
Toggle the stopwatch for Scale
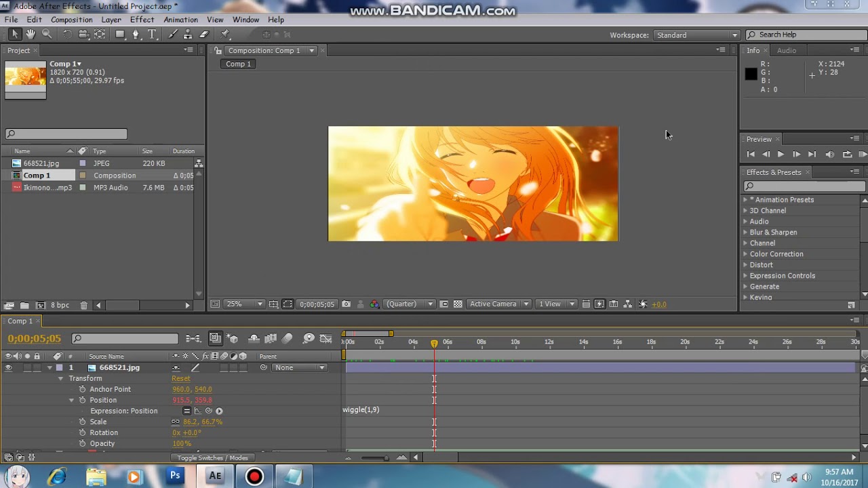tap(83, 422)
